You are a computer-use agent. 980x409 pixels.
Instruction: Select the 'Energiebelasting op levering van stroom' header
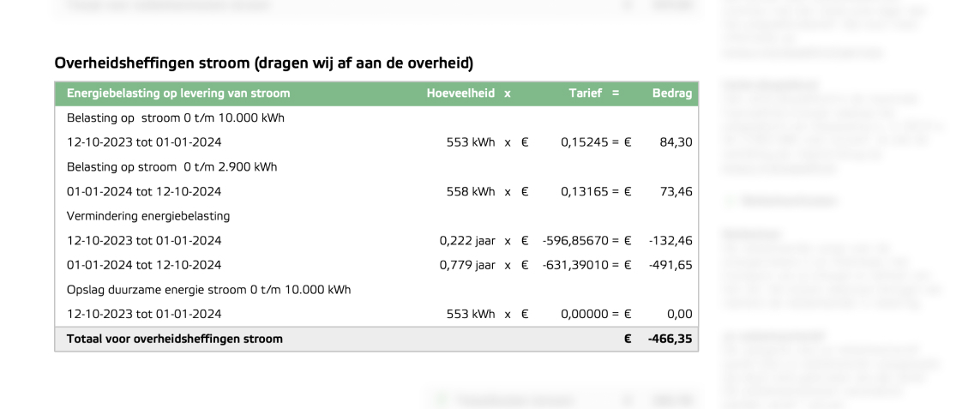pyautogui.click(x=178, y=93)
